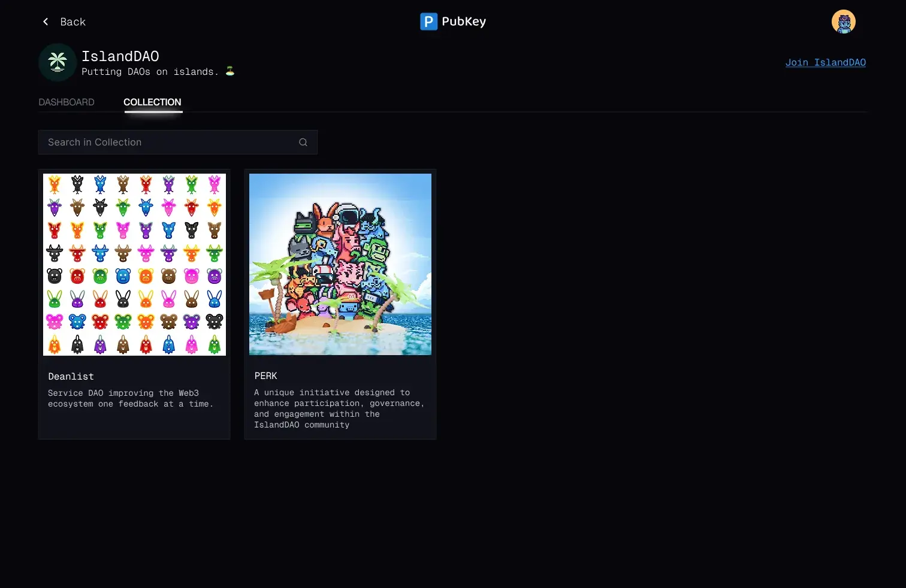Go back using the Back label

point(73,22)
